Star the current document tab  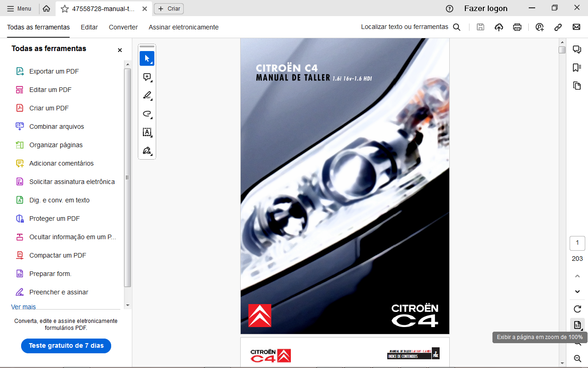tap(65, 9)
